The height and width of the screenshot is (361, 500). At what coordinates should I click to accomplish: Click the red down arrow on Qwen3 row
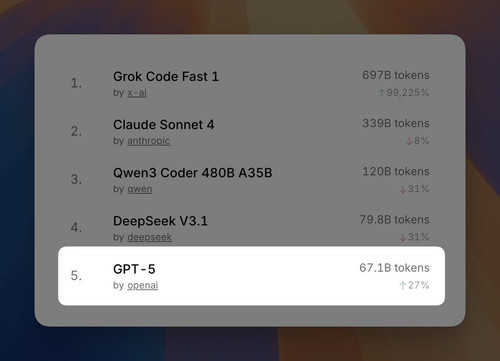point(403,189)
